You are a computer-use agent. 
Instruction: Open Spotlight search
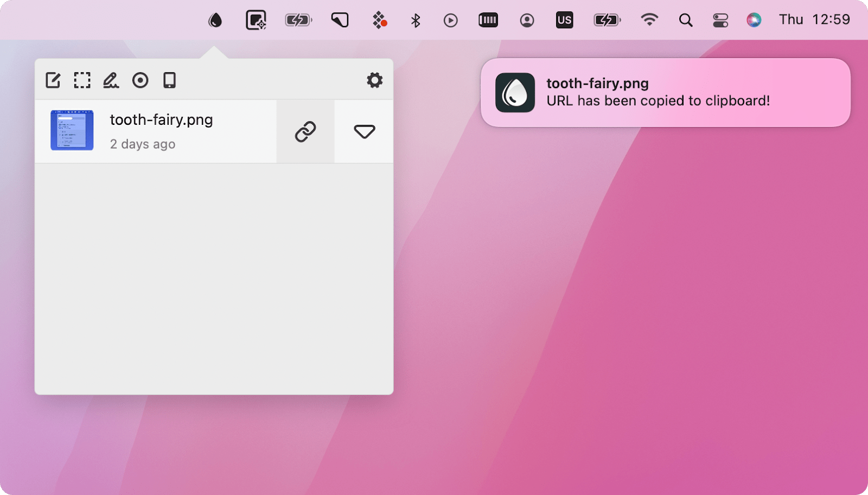686,21
